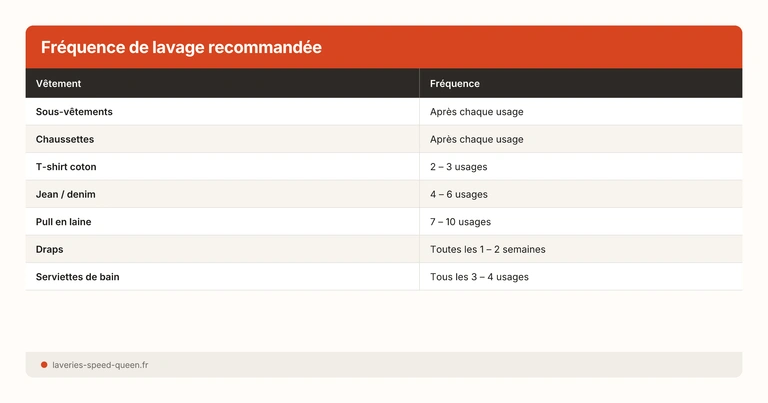The image size is (768, 403).
Task: Click the "4 – 6 usages" value
Action: [459, 194]
